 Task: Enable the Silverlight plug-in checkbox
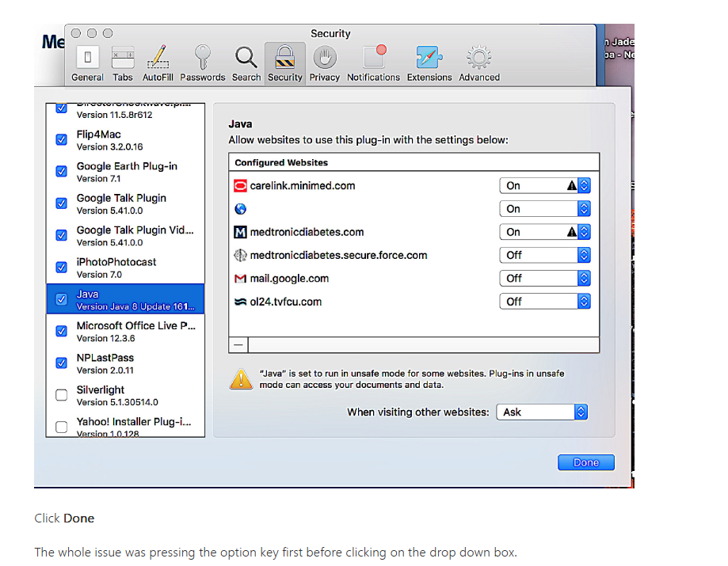click(x=61, y=395)
